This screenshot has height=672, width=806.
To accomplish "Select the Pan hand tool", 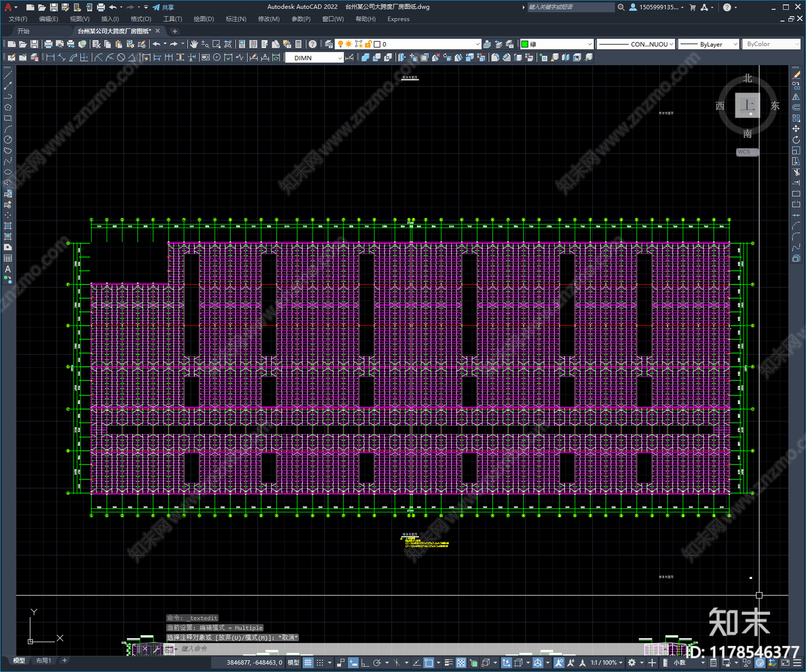I will tap(194, 44).
